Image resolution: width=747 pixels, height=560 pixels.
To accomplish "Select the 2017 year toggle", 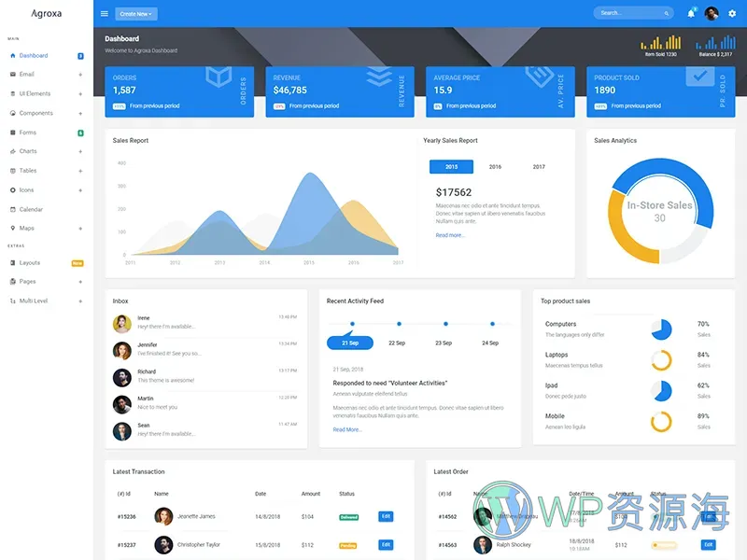I will pos(539,167).
